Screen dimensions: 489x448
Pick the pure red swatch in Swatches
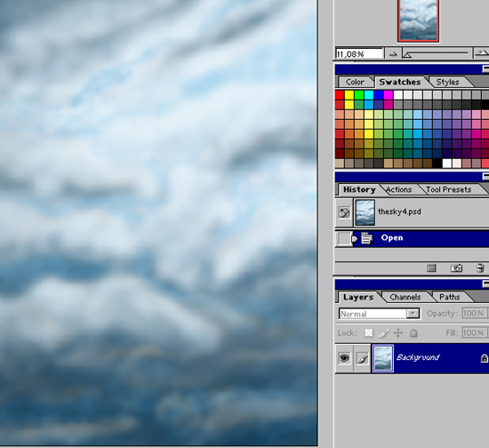340,95
